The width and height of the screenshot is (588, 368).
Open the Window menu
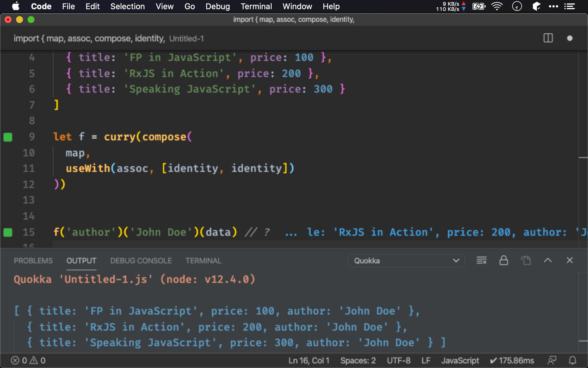click(297, 6)
